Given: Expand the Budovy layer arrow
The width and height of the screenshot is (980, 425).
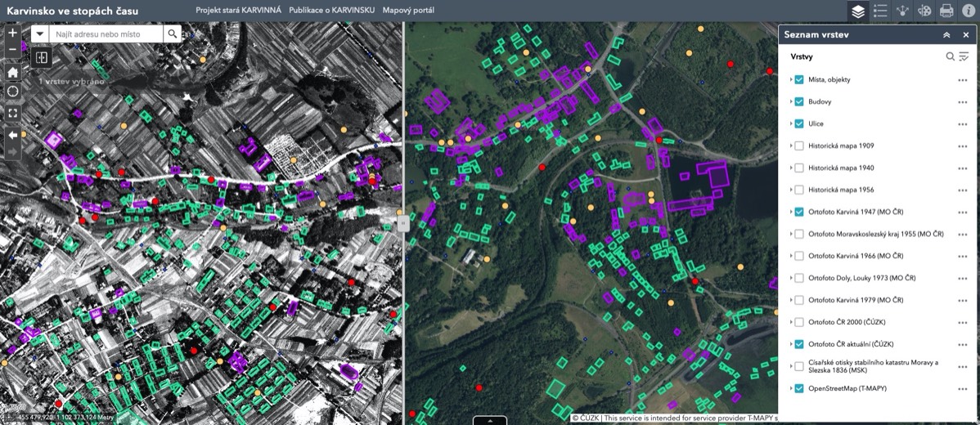Looking at the screenshot, I should (790, 101).
